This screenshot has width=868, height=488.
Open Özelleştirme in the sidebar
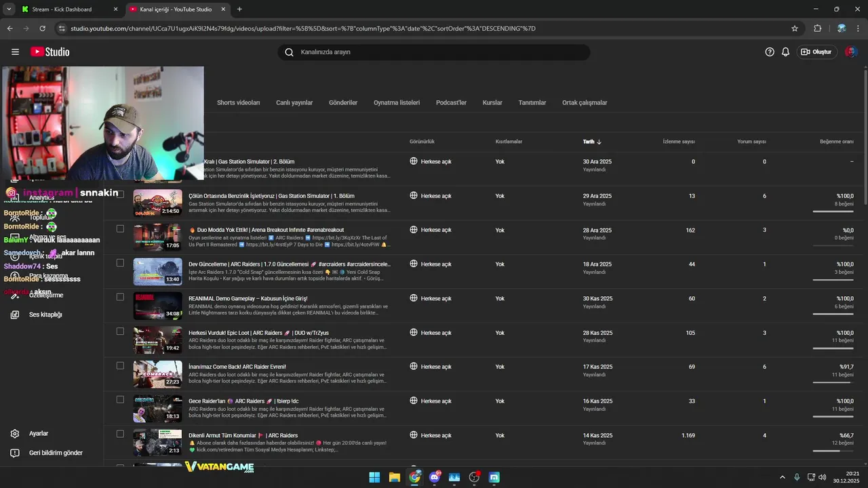coord(46,295)
